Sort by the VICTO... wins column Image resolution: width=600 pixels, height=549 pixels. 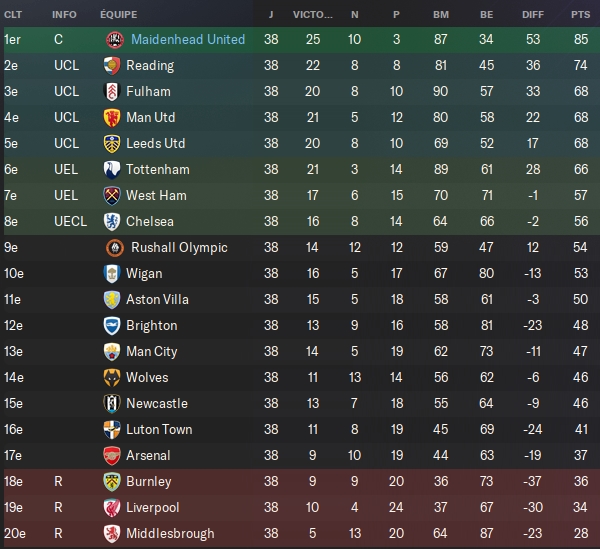(x=314, y=15)
